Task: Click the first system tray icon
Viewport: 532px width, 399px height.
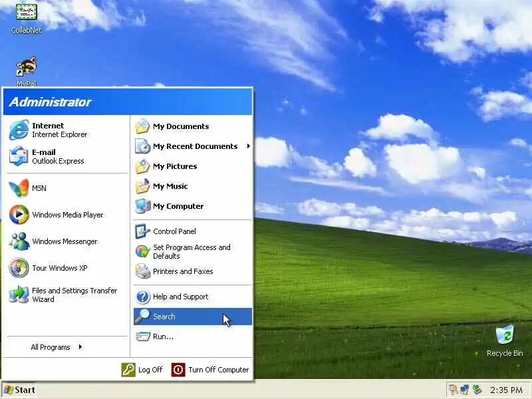Action: [453, 390]
